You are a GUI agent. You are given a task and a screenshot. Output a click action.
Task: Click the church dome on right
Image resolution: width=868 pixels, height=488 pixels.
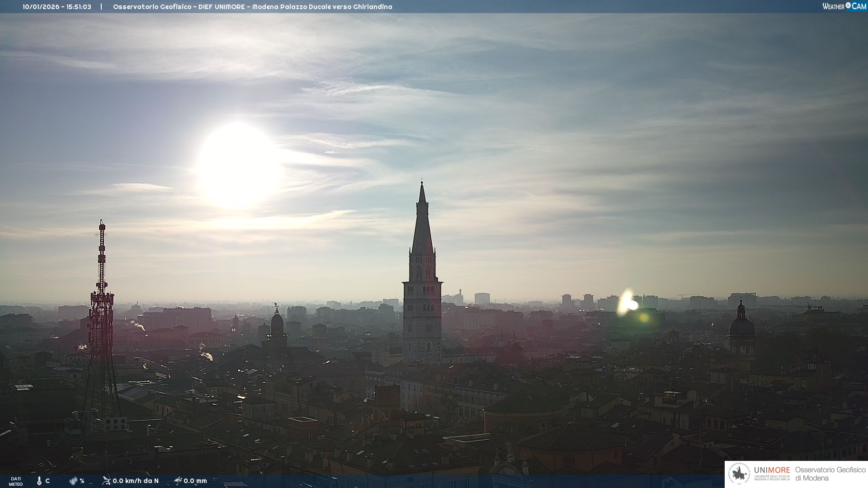click(x=741, y=326)
